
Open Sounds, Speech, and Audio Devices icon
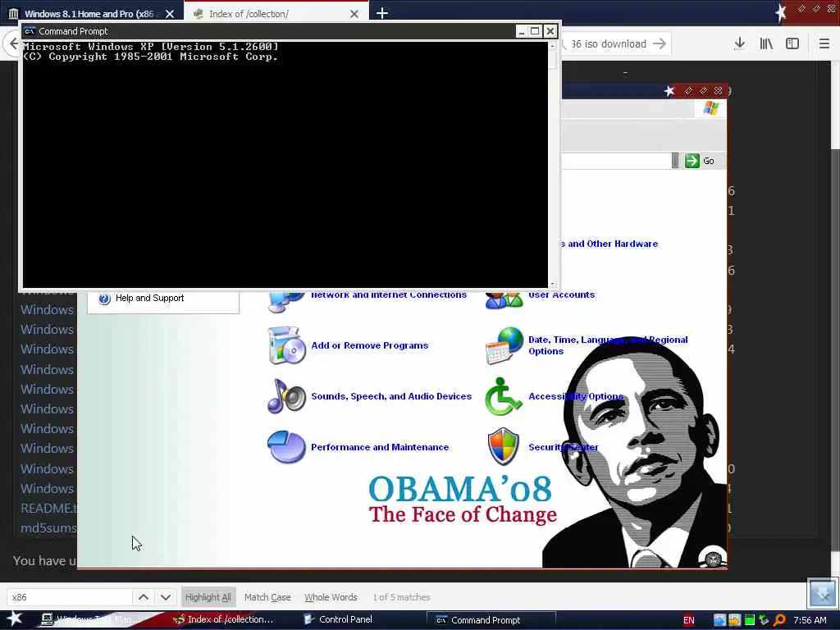pyautogui.click(x=286, y=396)
